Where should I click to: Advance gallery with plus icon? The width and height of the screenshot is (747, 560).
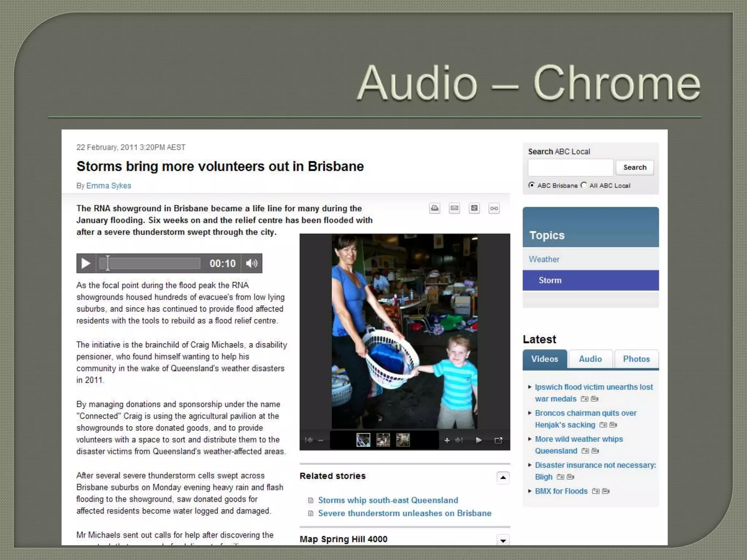click(447, 440)
